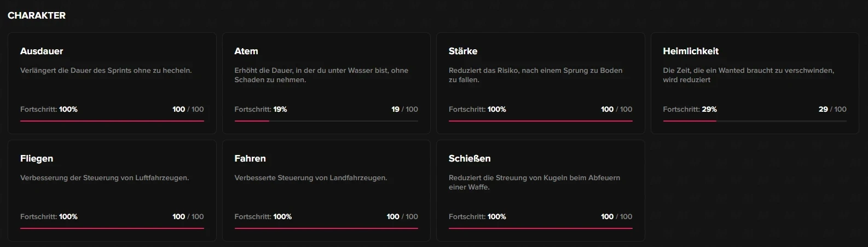Click the Atem progress bar
868x247 pixels.
pyautogui.click(x=326, y=121)
